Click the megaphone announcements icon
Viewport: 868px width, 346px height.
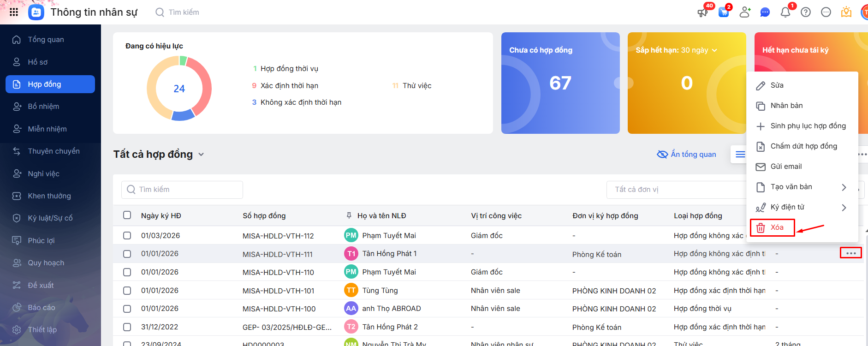pyautogui.click(x=702, y=12)
